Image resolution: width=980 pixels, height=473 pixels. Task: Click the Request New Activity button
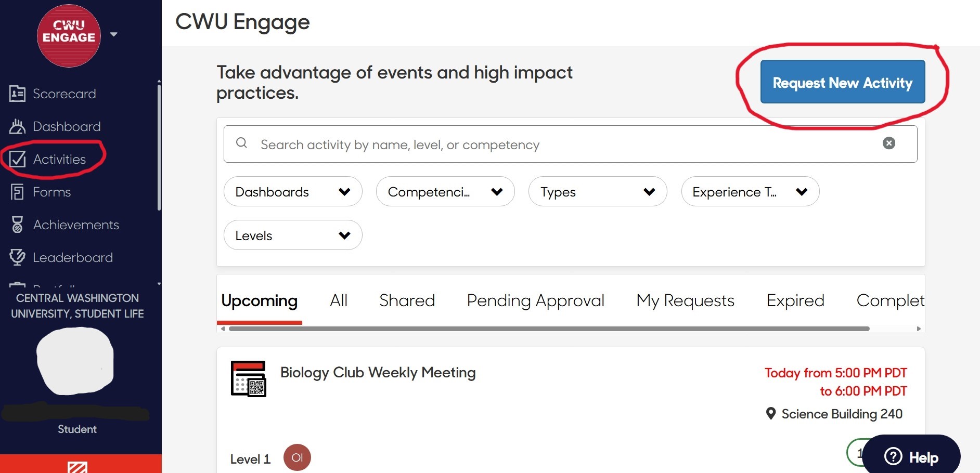(842, 82)
